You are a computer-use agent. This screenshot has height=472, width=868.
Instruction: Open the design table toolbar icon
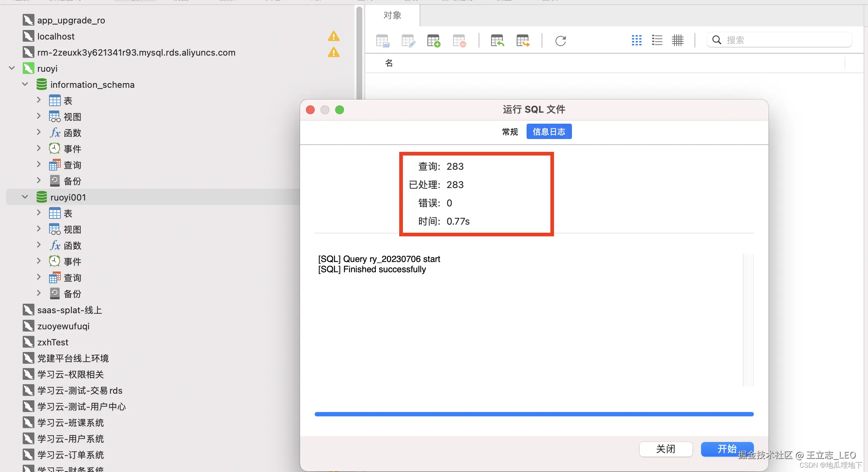[x=408, y=41]
